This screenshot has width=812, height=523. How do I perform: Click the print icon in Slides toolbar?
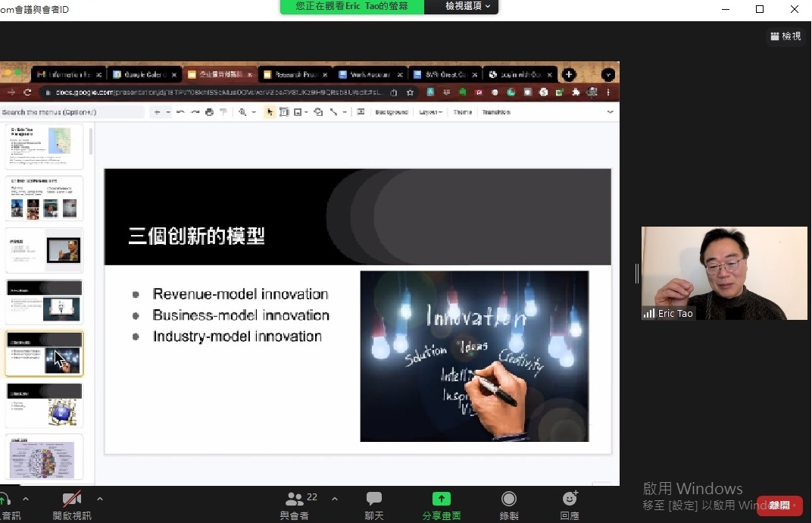[210, 112]
